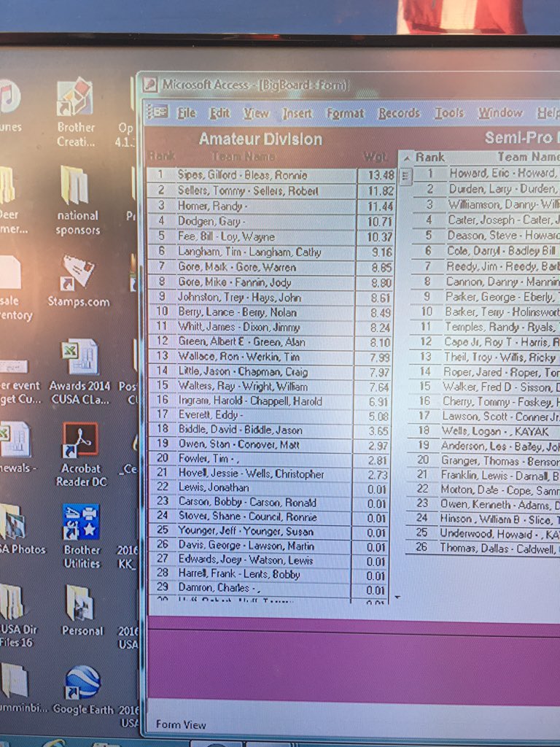Click the 9.16 weight cell
Image resolution: width=560 pixels, height=747 pixels.
click(x=377, y=252)
